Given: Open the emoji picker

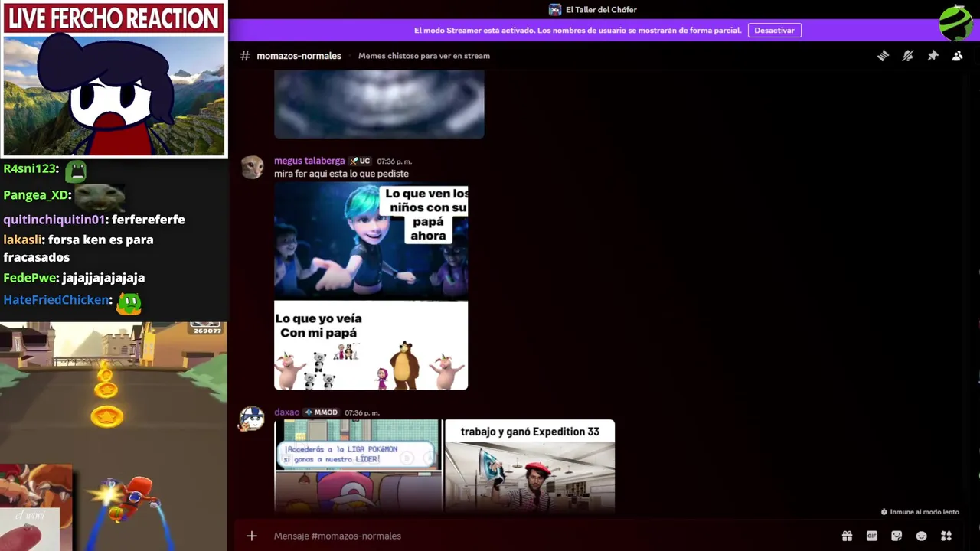Looking at the screenshot, I should (921, 536).
